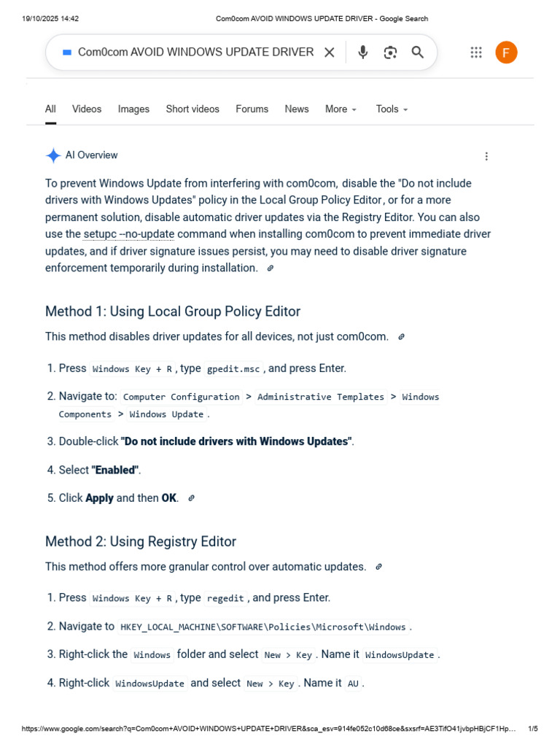Image resolution: width=560 pixels, height=747 pixels.
Task: Click 'Windows Update' code text in Method 1
Action: pos(166,414)
